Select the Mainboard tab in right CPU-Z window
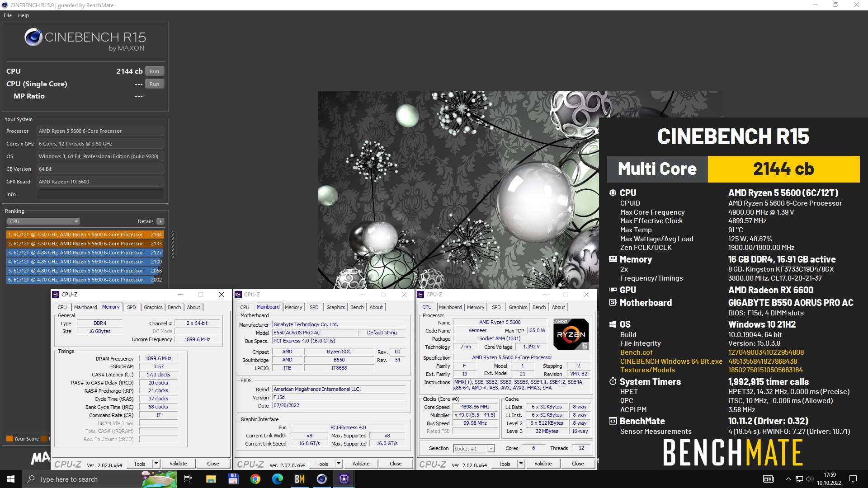Image resolution: width=868 pixels, height=488 pixels. coord(450,307)
